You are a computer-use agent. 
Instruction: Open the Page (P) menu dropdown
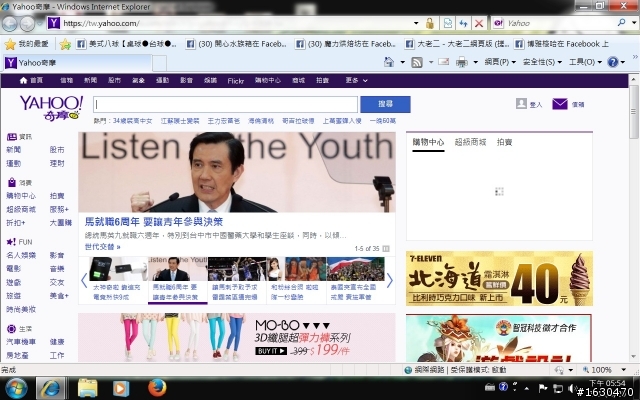pyautogui.click(x=500, y=62)
